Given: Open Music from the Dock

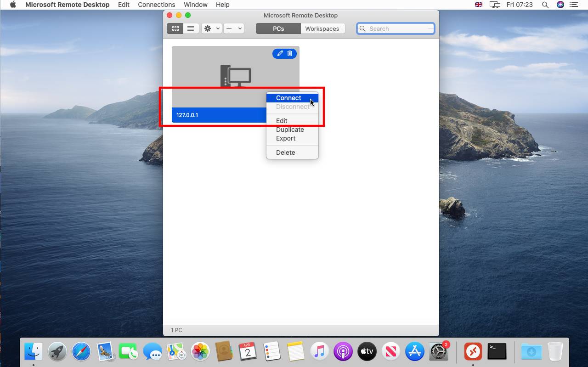Looking at the screenshot, I should (x=319, y=352).
